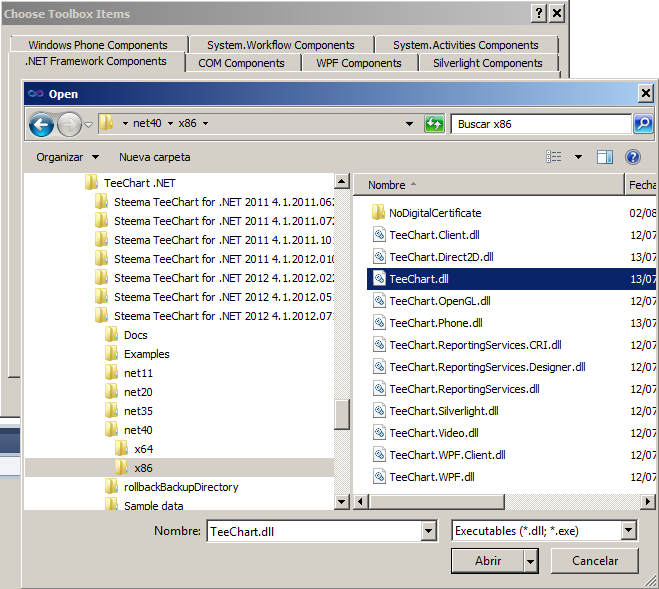Image resolution: width=659 pixels, height=589 pixels.
Task: Click the folder tree vertical scrollbar thumb
Action: [x=342, y=414]
